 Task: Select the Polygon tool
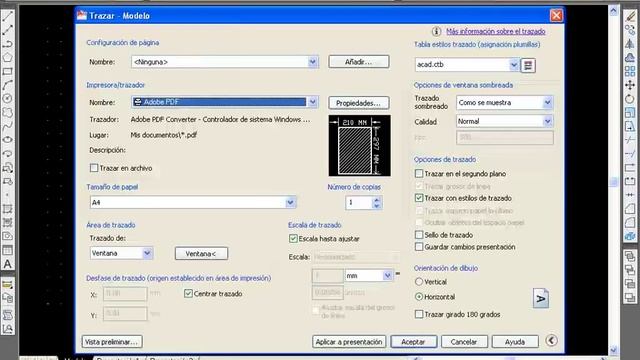point(7,57)
